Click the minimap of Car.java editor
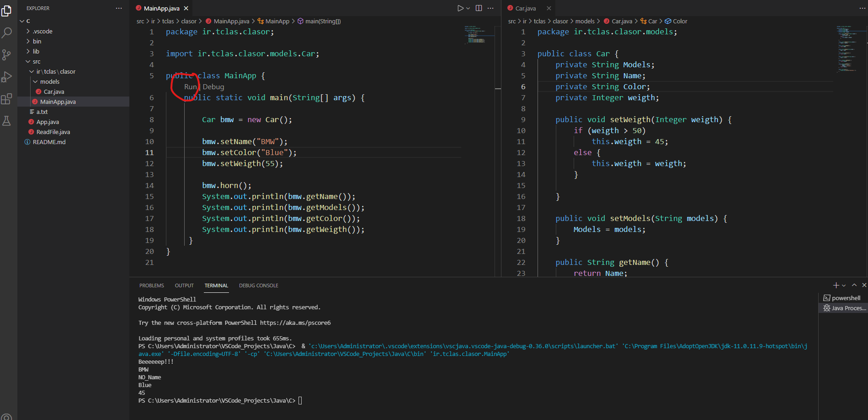Screen dimensions: 868x420 point(850,49)
